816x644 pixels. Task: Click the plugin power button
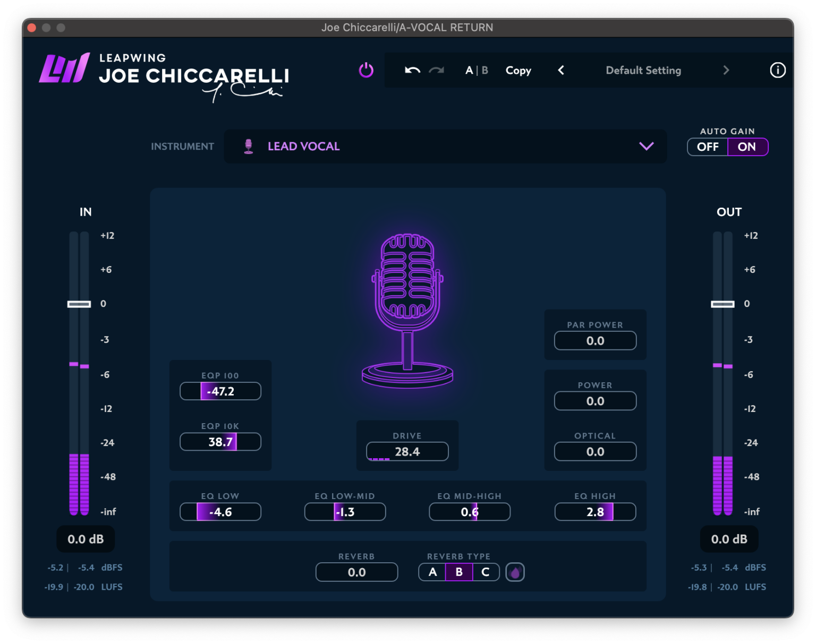(366, 70)
